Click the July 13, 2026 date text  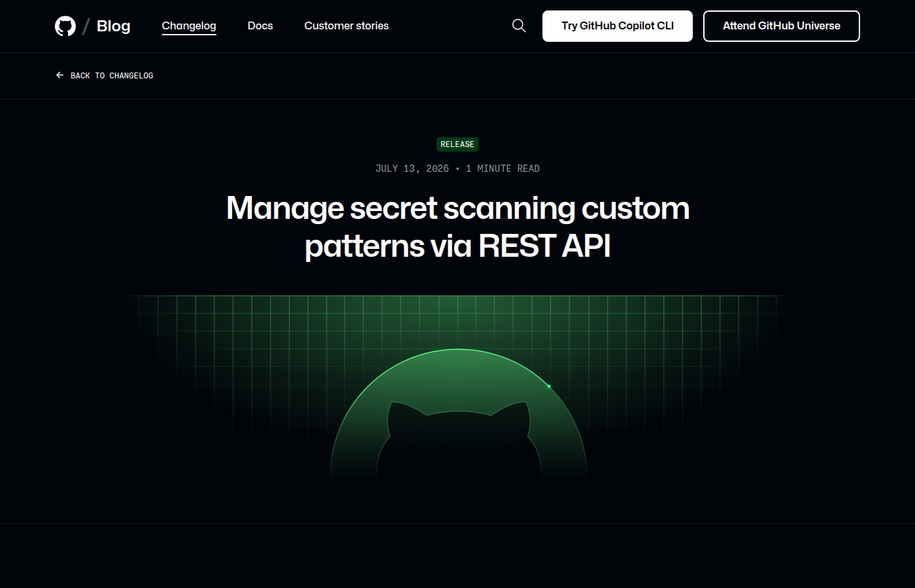click(x=412, y=169)
